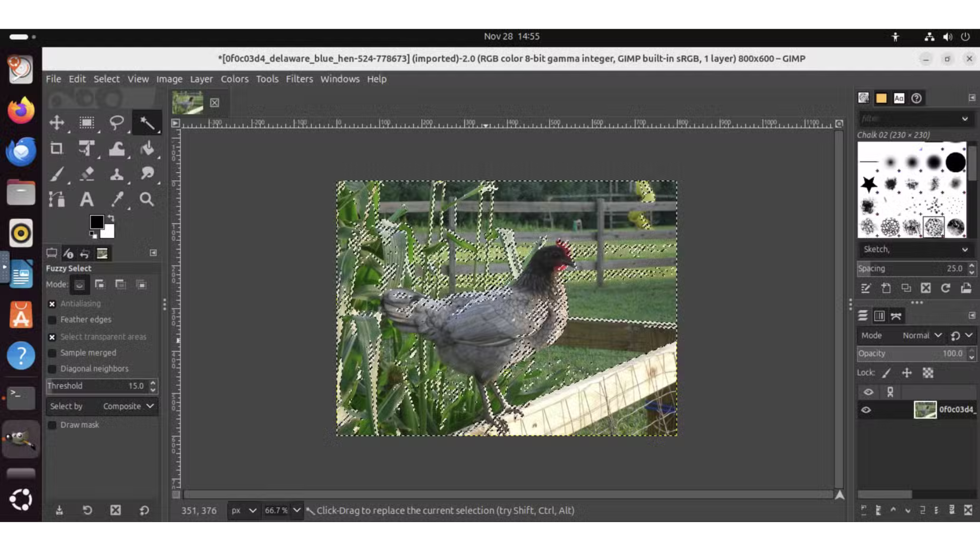This screenshot has height=551, width=980.
Task: Select the Crop tool
Action: click(57, 148)
